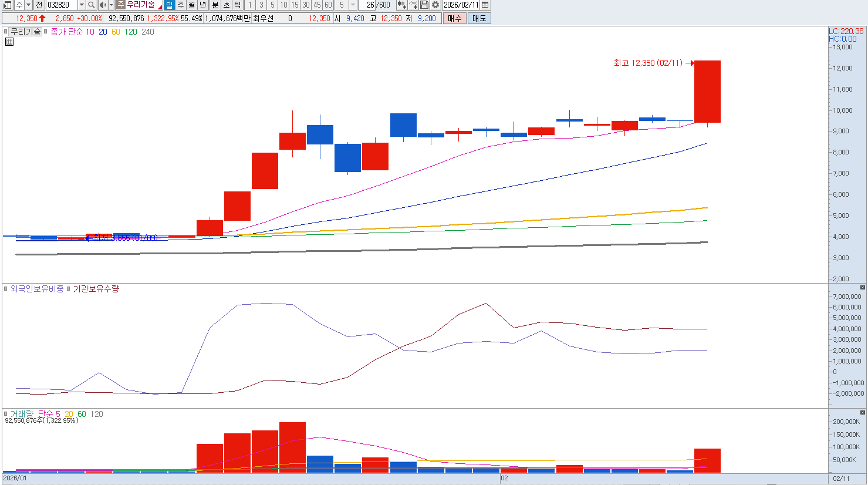
Task: Toggle the 거래량 indicator marker
Action: coord(6,414)
